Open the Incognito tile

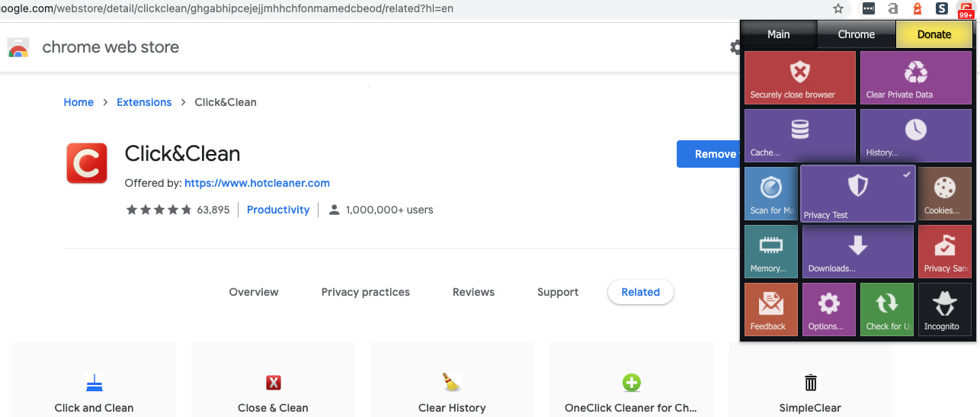point(945,309)
